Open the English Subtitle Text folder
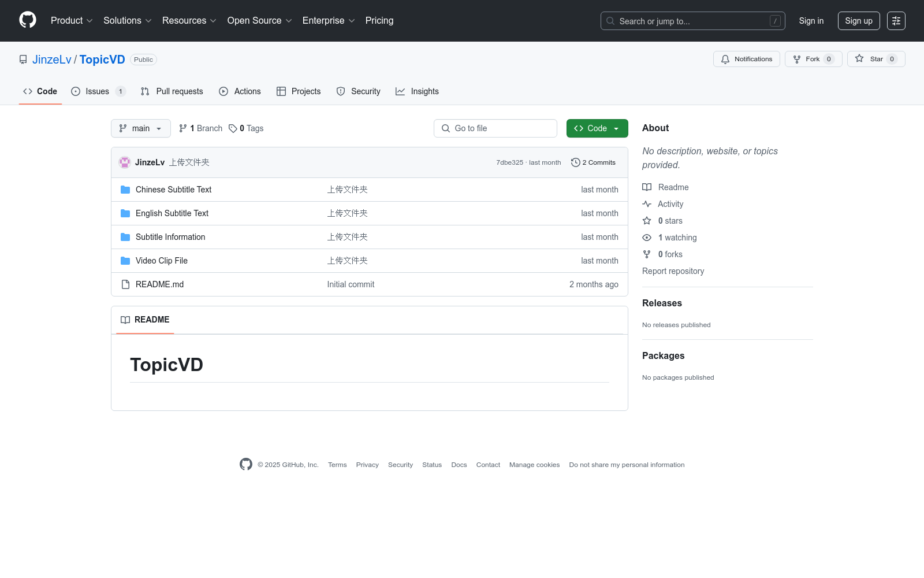The width and height of the screenshot is (924, 578). tap(172, 213)
